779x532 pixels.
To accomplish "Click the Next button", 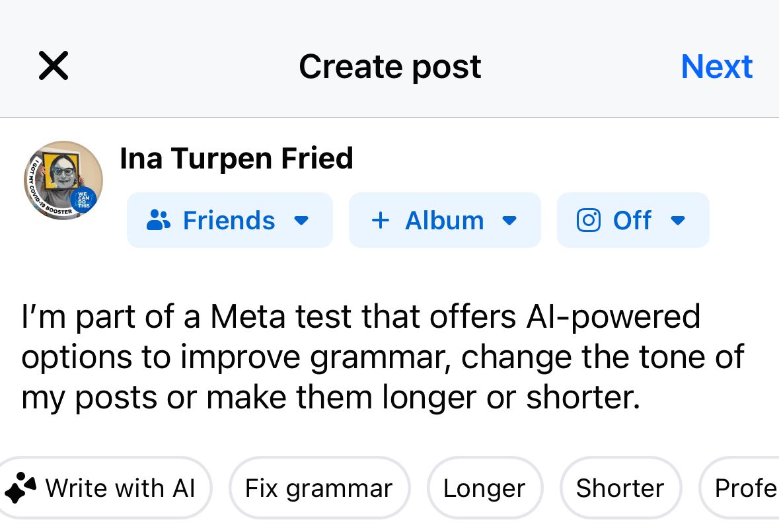I will (716, 66).
